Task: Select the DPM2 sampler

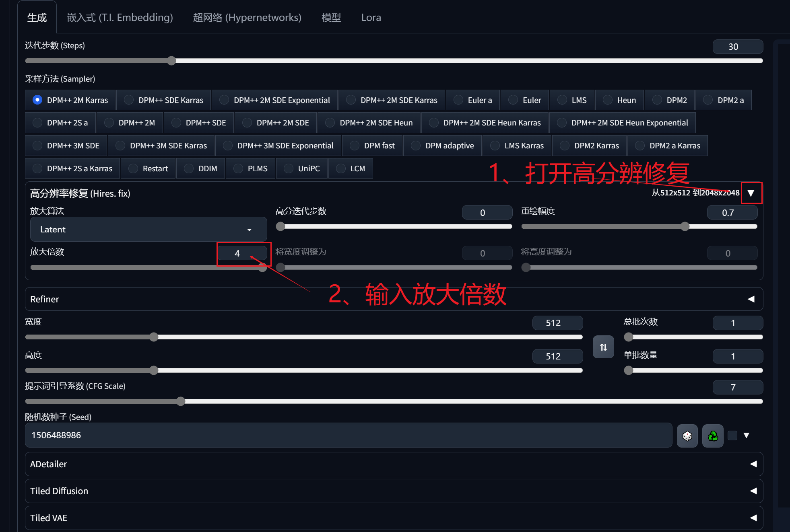Action: 670,100
